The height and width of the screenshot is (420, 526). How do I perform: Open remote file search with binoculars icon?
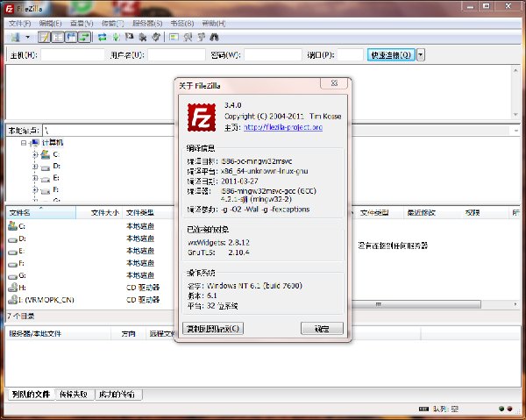coord(215,37)
